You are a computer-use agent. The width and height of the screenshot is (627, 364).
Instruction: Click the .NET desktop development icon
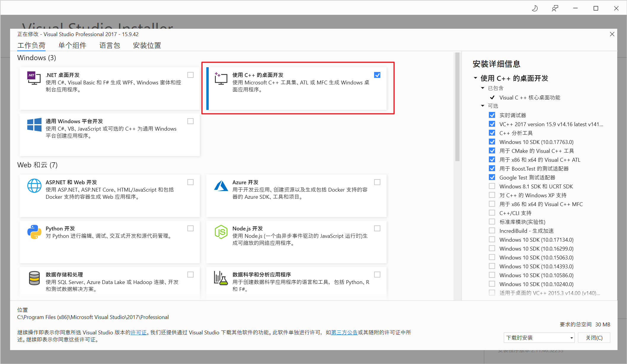[x=34, y=78]
